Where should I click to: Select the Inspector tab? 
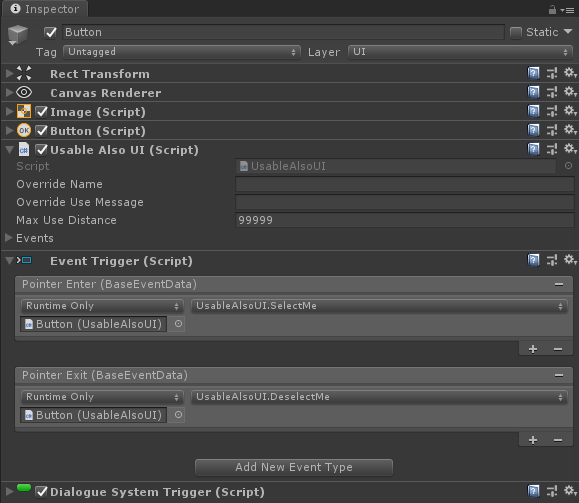tap(45, 9)
